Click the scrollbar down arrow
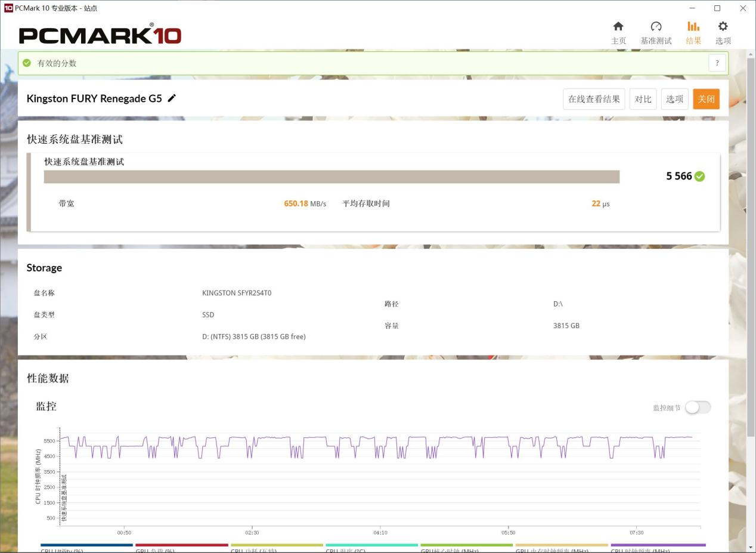This screenshot has height=553, width=756. (751, 547)
